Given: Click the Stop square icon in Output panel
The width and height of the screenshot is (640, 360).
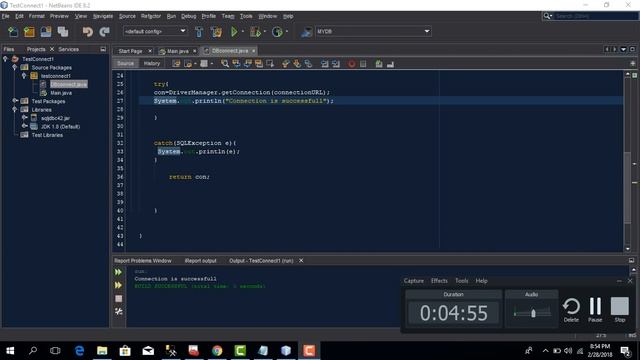Looking at the screenshot, I should (x=118, y=298).
